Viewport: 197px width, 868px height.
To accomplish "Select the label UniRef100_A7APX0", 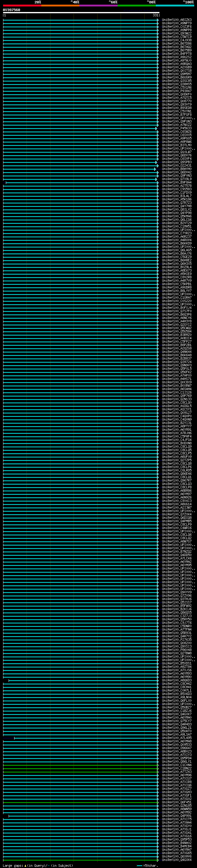I will point(177,375).
